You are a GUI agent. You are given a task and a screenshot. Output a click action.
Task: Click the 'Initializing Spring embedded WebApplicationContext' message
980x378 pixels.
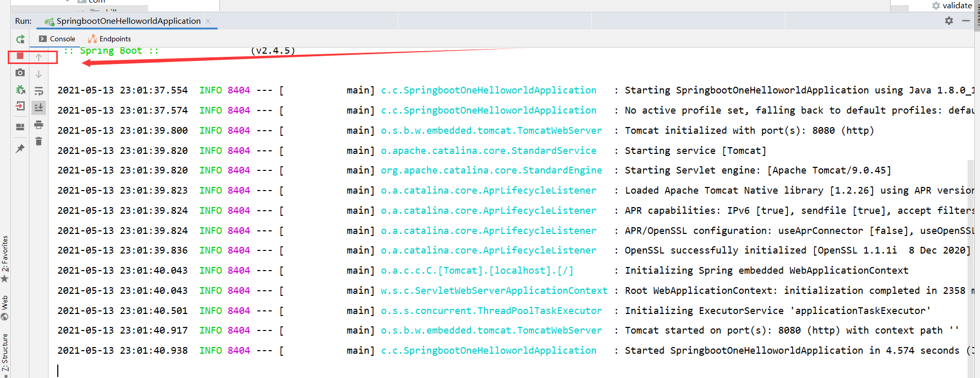(766, 270)
